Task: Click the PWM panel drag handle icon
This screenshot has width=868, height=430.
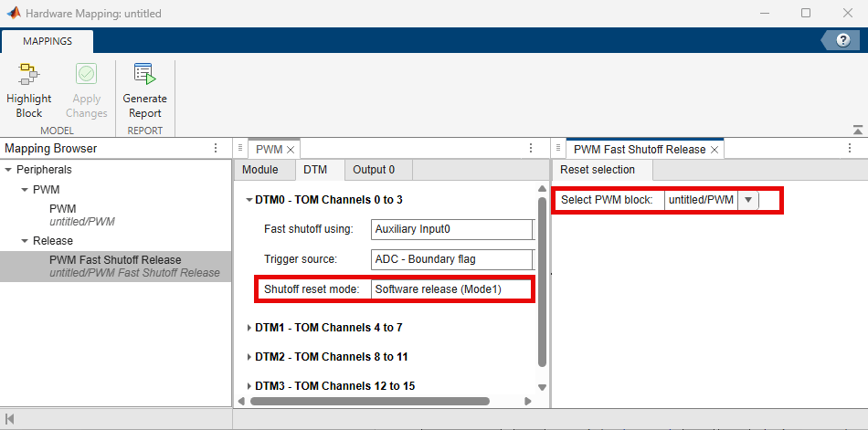Action: [241, 148]
